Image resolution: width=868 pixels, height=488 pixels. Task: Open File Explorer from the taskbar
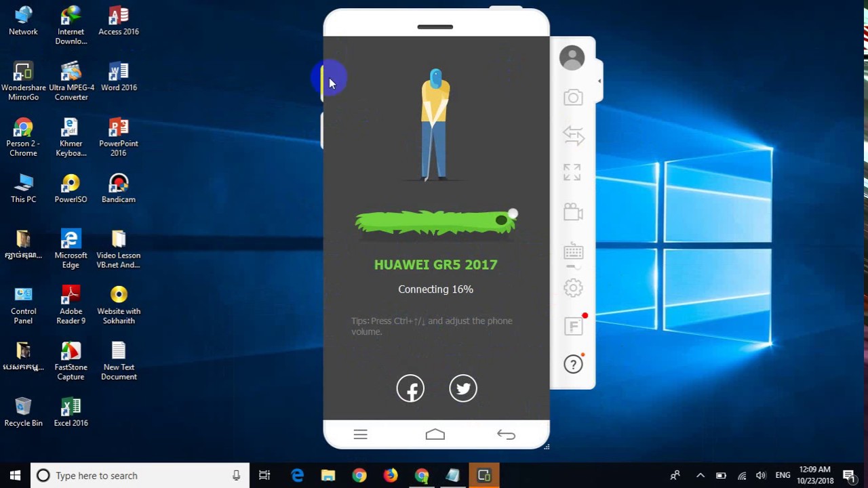pyautogui.click(x=328, y=475)
